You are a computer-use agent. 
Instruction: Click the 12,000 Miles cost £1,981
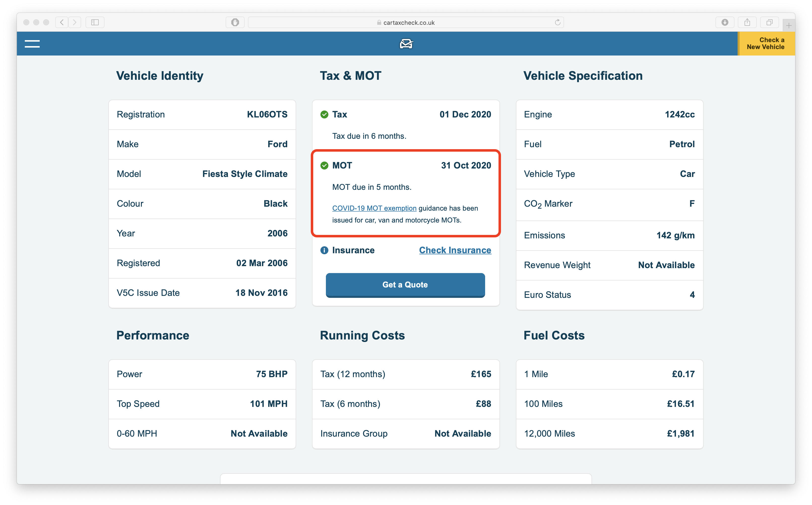click(681, 434)
